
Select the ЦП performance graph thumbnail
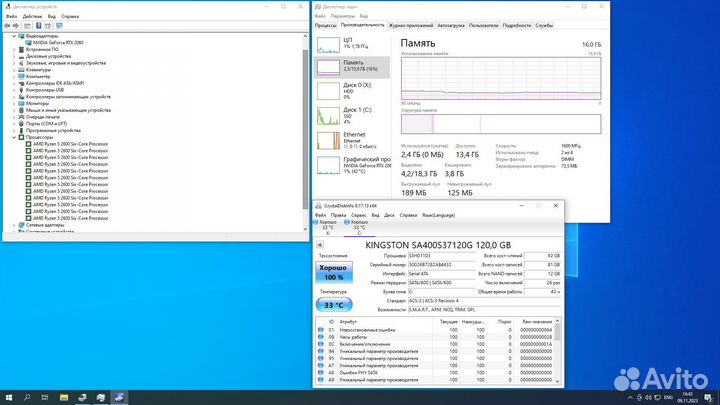[x=328, y=45]
